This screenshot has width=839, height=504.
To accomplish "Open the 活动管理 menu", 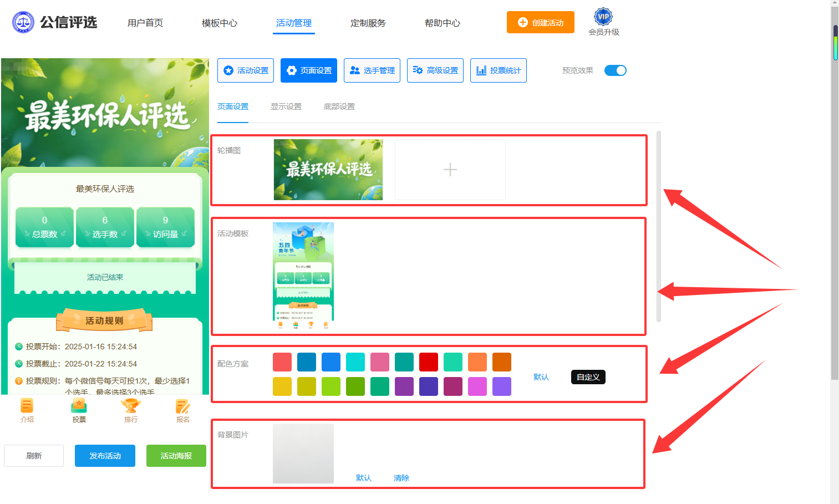I will point(294,23).
